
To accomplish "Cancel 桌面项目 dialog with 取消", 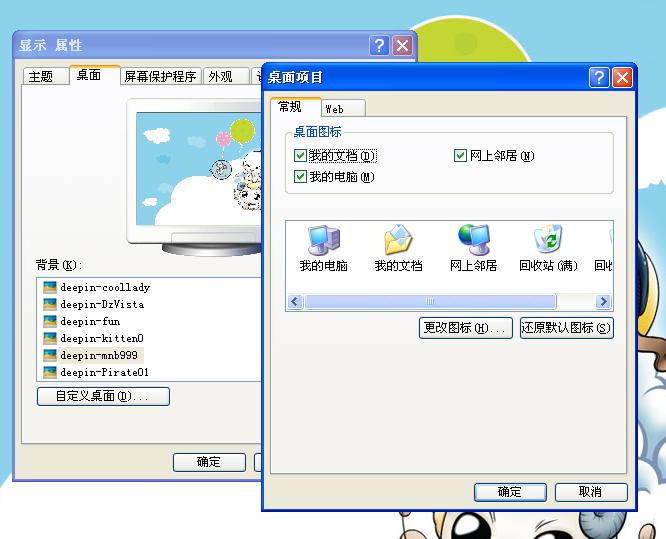I will coord(591,492).
